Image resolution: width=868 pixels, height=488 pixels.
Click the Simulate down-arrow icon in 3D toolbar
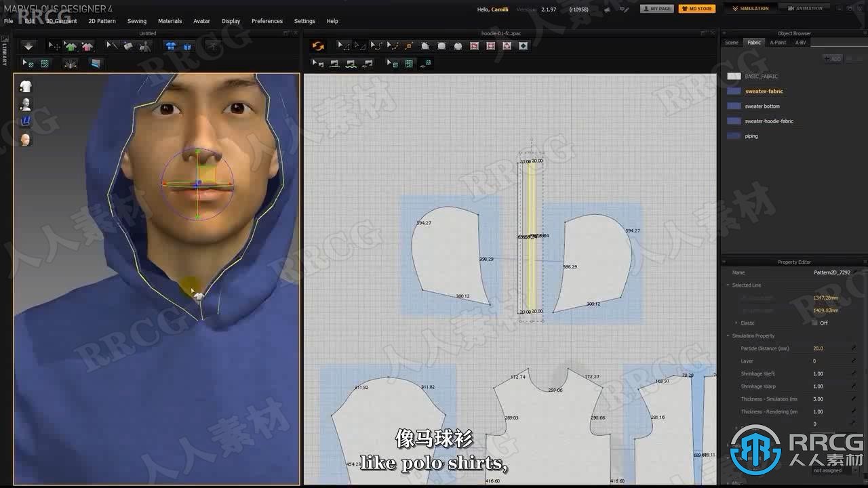(x=28, y=46)
